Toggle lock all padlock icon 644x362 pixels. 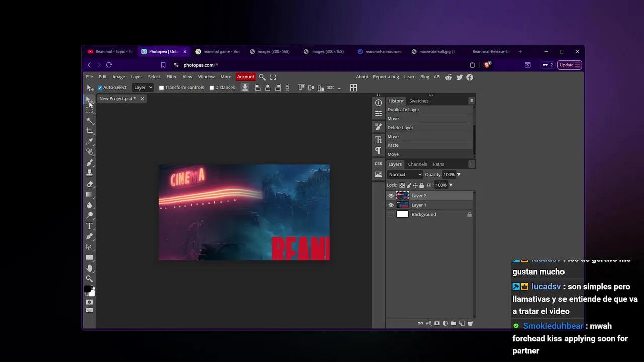click(422, 185)
